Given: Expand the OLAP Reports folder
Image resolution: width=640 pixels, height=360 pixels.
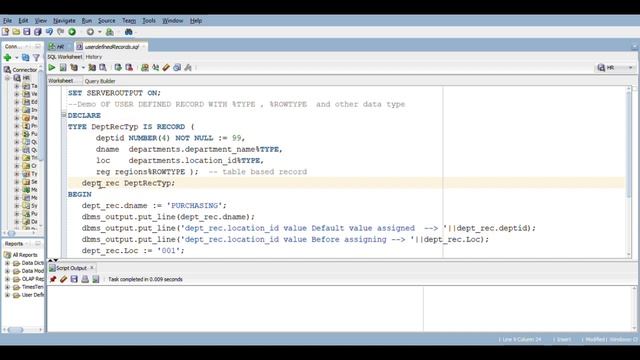Looking at the screenshot, I should point(7,279).
